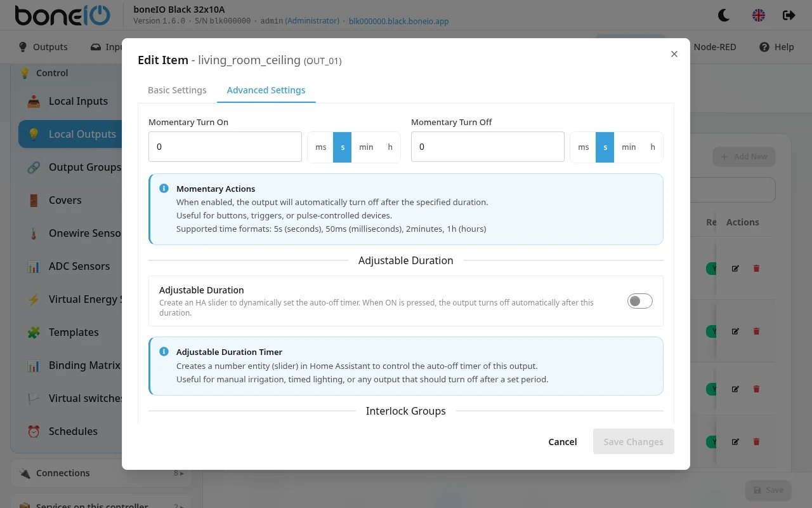This screenshot has width=812, height=508.
Task: Click the Add New button behind dialog
Action: tap(744, 157)
